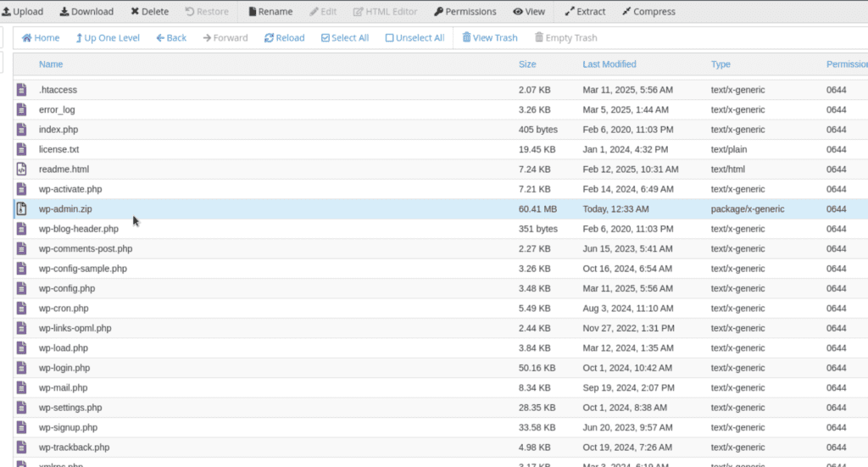Select the wp-config.php file name
Image resolution: width=868 pixels, height=467 pixels.
coord(67,289)
